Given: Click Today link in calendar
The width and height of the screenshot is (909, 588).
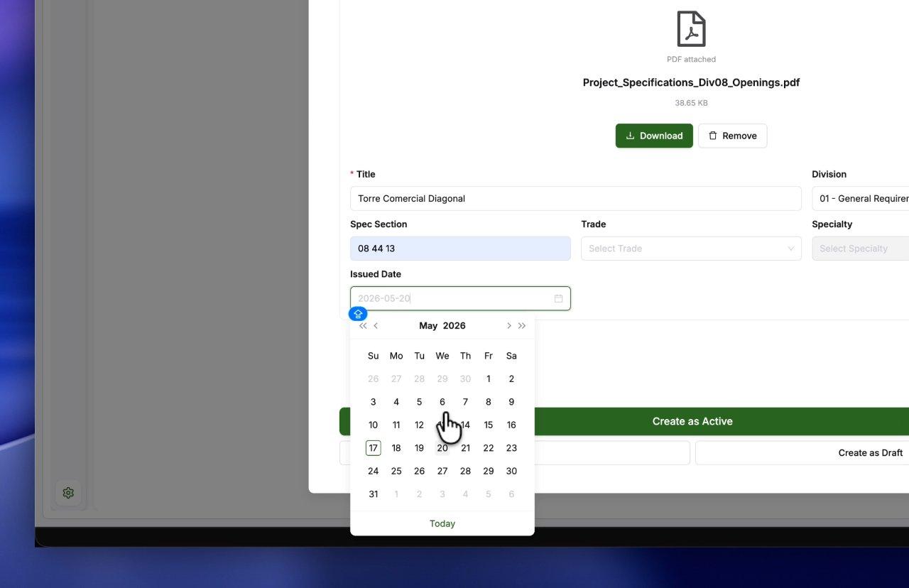Looking at the screenshot, I should coord(442,523).
